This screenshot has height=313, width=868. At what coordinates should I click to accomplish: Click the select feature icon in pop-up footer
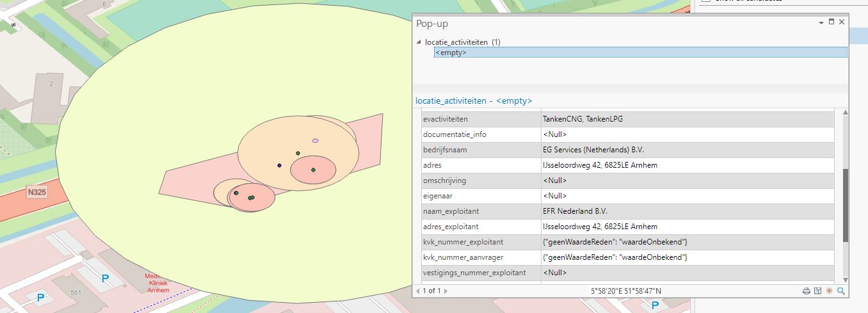tap(817, 291)
